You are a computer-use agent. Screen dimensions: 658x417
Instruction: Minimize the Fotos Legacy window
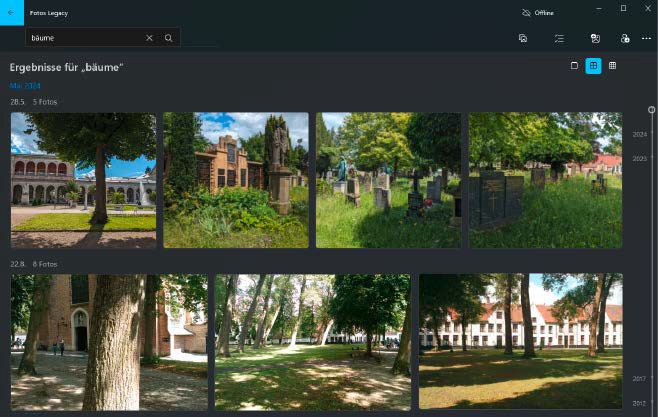(x=599, y=8)
